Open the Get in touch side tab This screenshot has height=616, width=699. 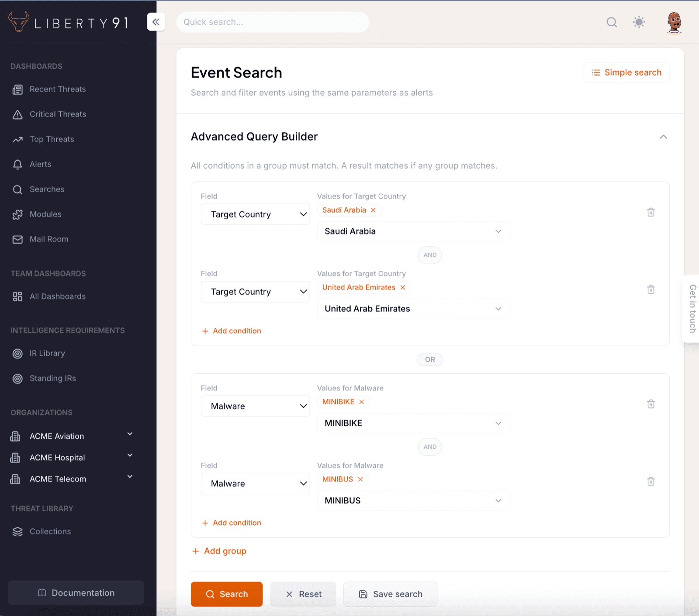(x=692, y=309)
